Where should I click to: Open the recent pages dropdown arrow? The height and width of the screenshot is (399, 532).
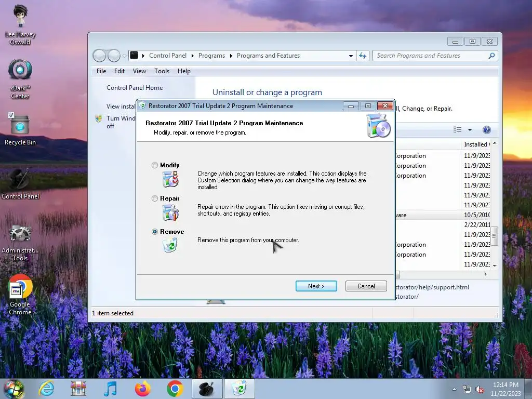(124, 56)
